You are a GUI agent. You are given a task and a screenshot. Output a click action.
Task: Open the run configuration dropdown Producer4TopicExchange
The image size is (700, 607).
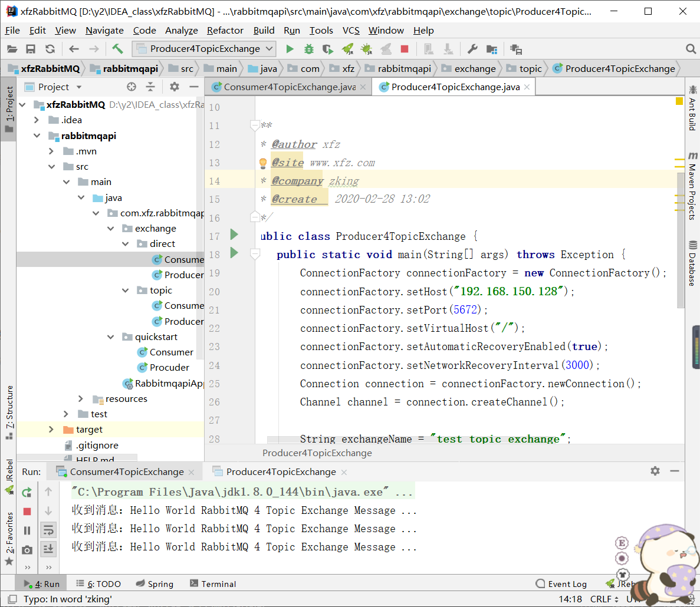click(x=203, y=48)
